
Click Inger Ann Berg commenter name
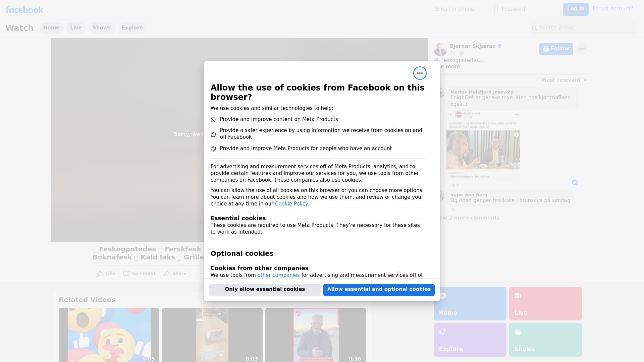tap(469, 195)
